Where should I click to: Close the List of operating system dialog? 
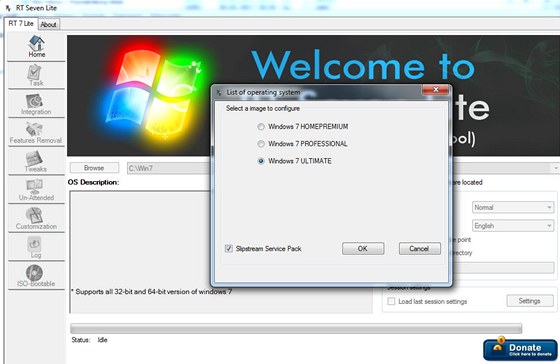(435, 90)
